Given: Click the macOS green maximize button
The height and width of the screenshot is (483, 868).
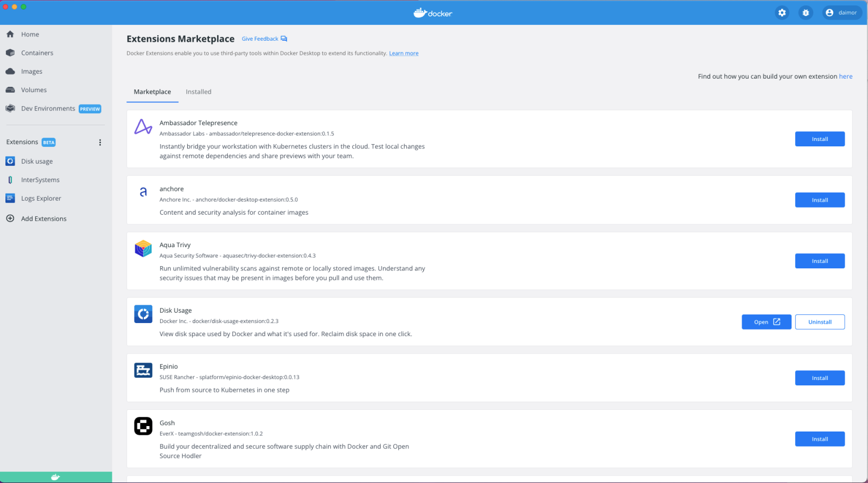Looking at the screenshot, I should click(23, 7).
